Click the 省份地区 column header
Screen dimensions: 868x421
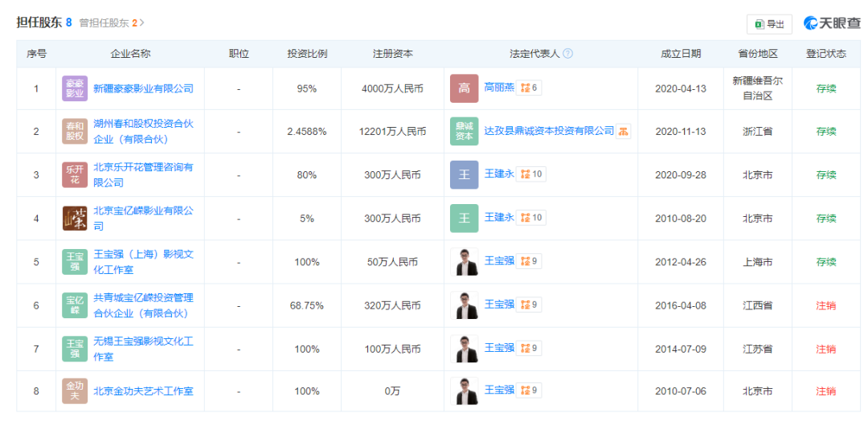pos(758,54)
